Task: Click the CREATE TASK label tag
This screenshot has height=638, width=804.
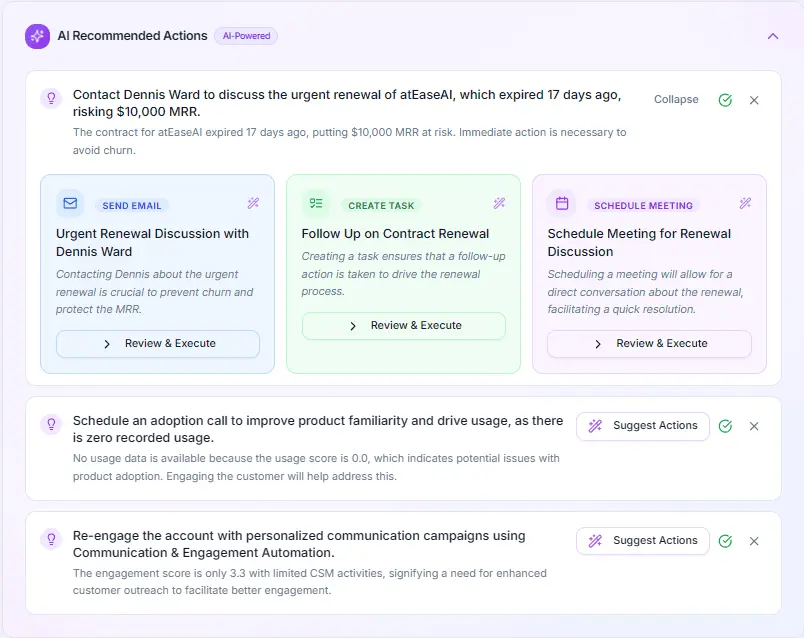Action: pos(381,206)
